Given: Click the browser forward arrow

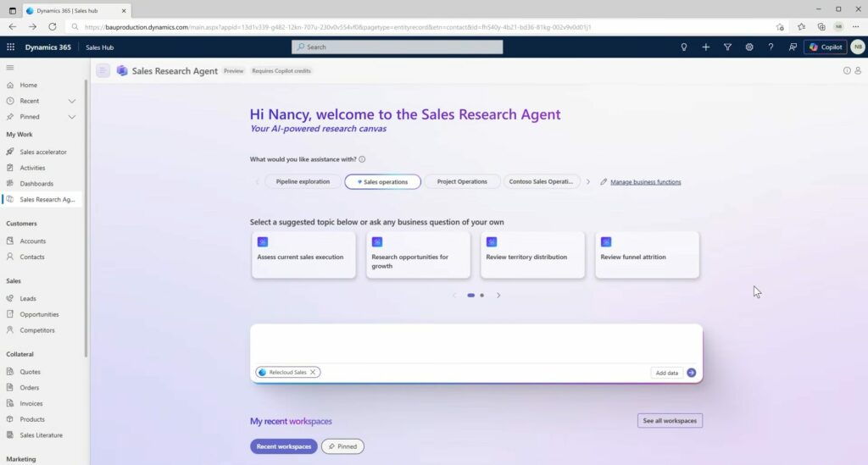Looking at the screenshot, I should pos(33,26).
